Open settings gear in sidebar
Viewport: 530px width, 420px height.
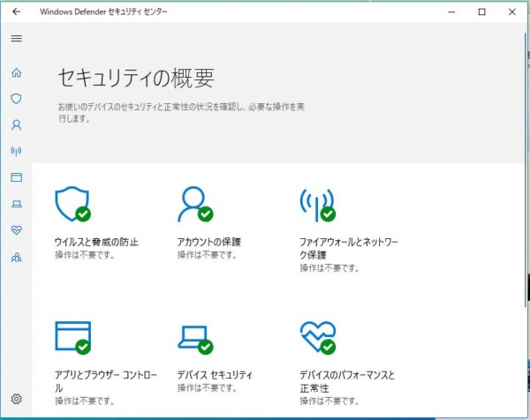pyautogui.click(x=16, y=399)
